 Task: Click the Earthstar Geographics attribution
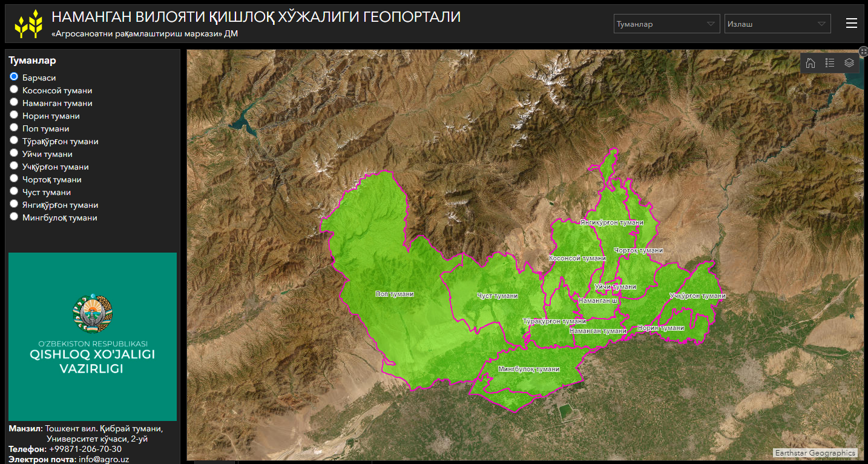[x=815, y=453]
